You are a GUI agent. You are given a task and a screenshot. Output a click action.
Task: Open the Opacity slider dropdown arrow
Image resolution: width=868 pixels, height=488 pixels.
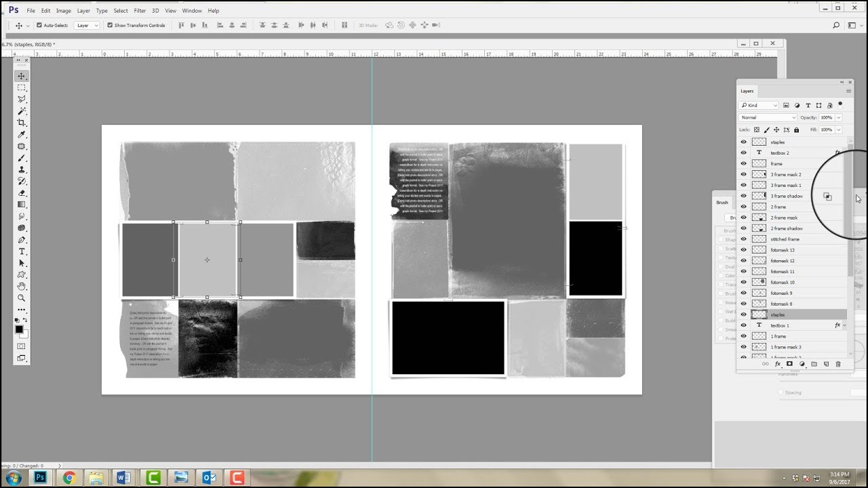[839, 118]
